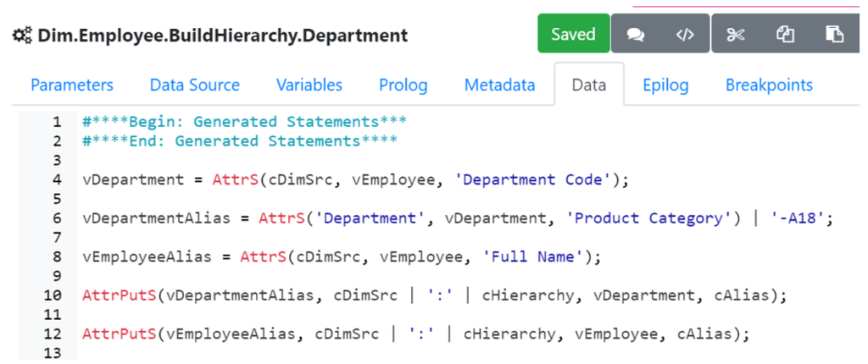Cut selection with the scissors icon
This screenshot has width=868, height=364.
click(735, 35)
